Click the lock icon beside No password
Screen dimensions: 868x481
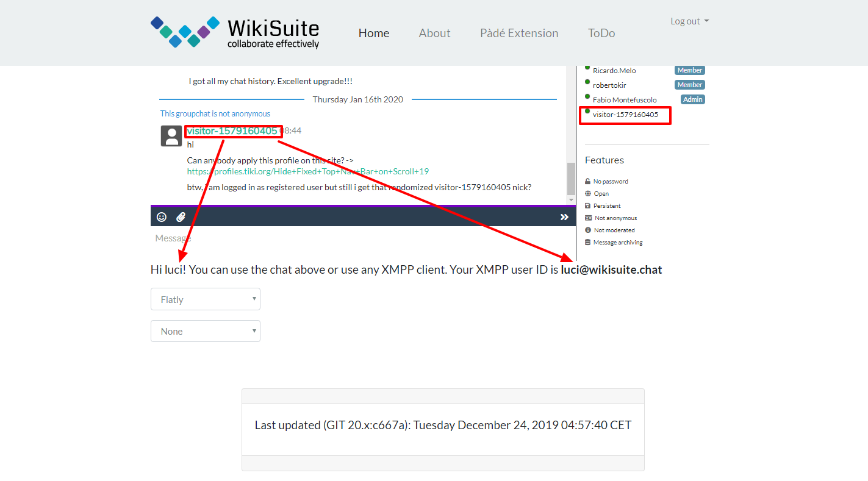click(588, 182)
